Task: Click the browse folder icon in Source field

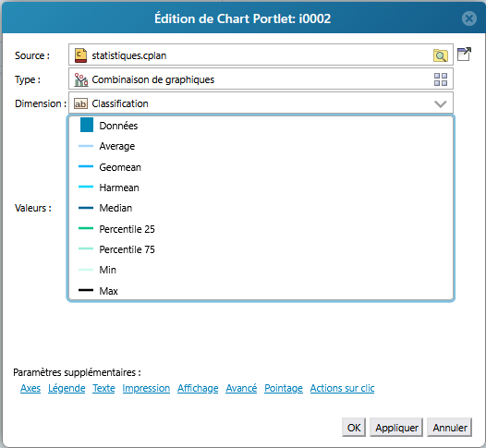Action: (x=440, y=55)
